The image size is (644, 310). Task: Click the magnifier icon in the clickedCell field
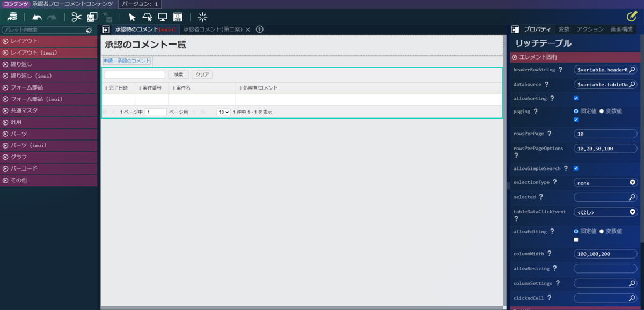[632, 298]
